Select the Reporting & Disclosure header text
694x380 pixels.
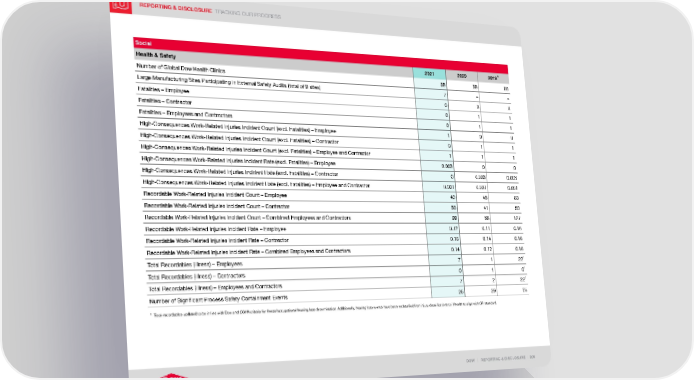click(176, 8)
